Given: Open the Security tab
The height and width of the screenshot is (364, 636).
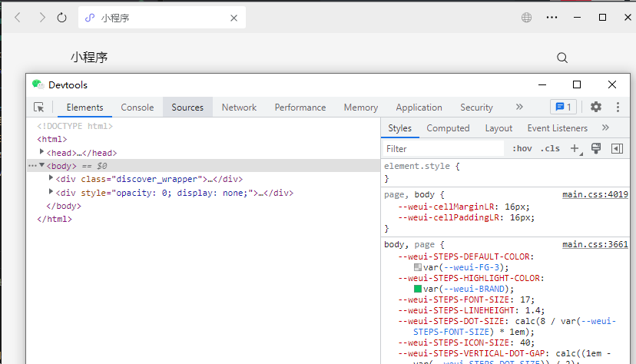Looking at the screenshot, I should coord(476,108).
